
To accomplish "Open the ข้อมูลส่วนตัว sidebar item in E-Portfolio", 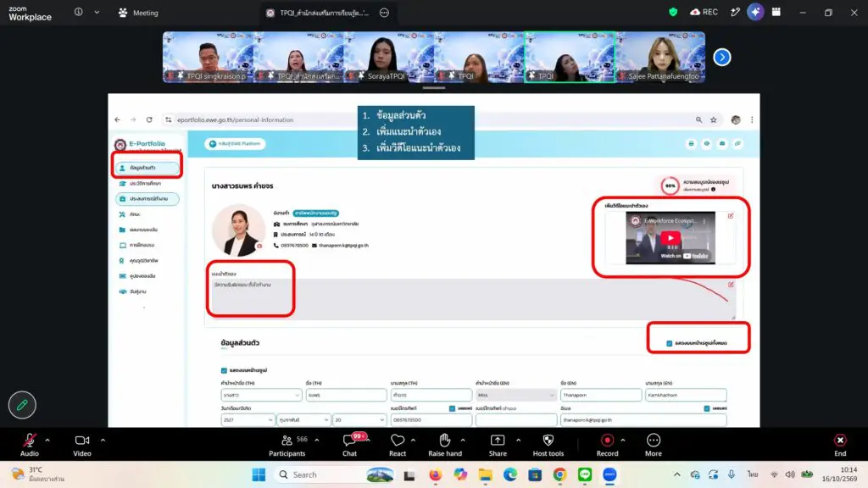I will click(x=147, y=168).
